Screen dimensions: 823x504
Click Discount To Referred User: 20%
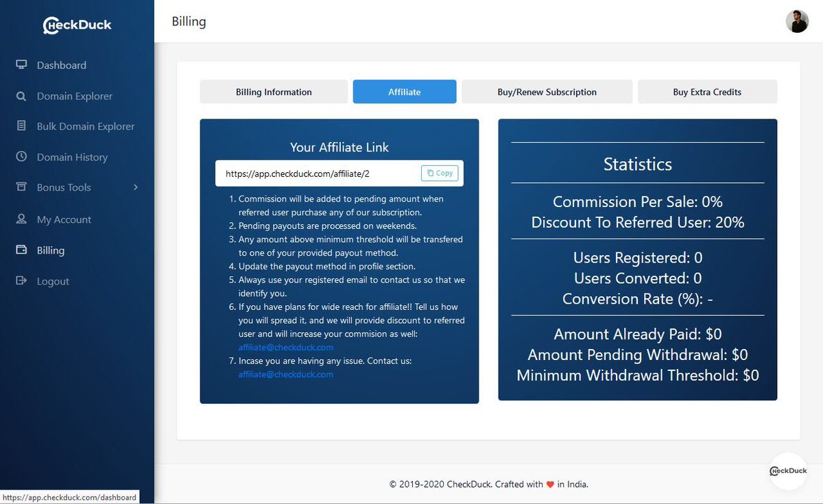pyautogui.click(x=638, y=222)
